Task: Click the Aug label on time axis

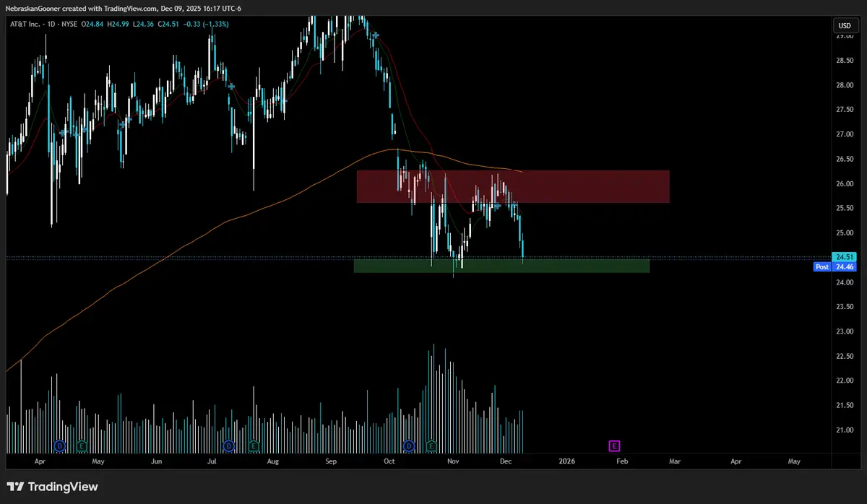Action: coord(273,461)
